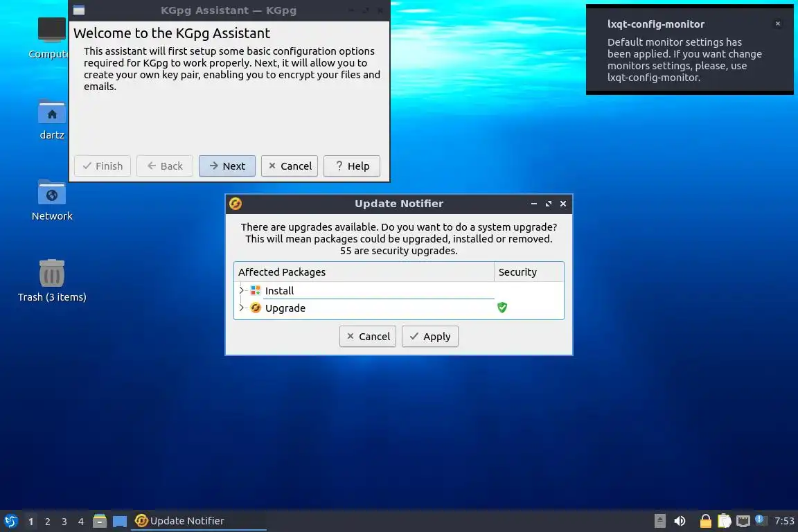798x532 pixels.
Task: Open the Trash desktop icon
Action: click(x=51, y=281)
